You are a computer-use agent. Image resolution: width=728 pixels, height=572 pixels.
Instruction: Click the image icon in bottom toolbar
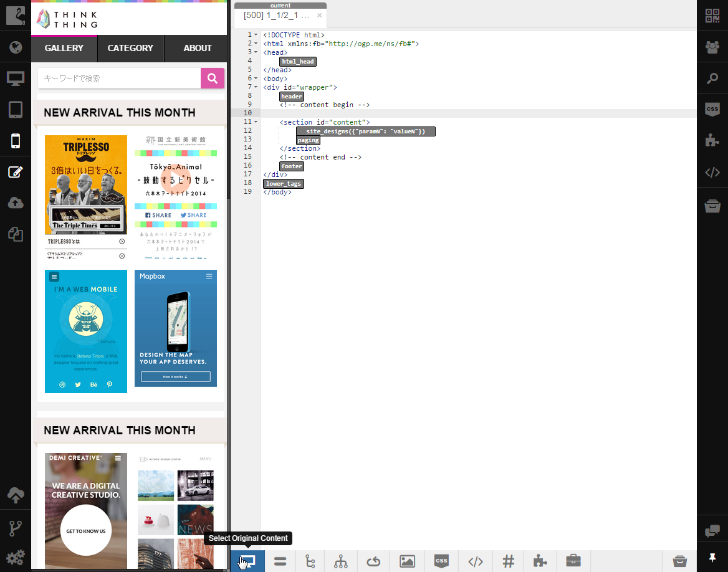407,561
